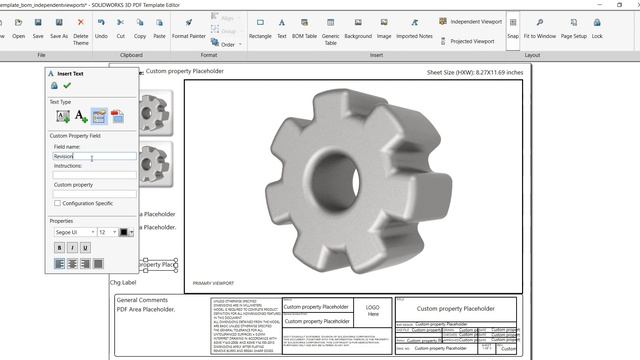Click Save As in the ribbon

(59, 28)
